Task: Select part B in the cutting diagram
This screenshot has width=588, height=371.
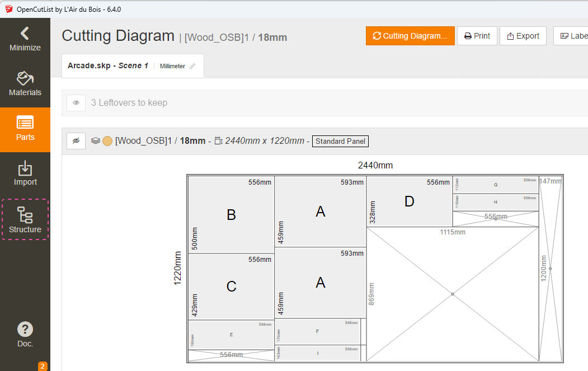Action: (231, 215)
